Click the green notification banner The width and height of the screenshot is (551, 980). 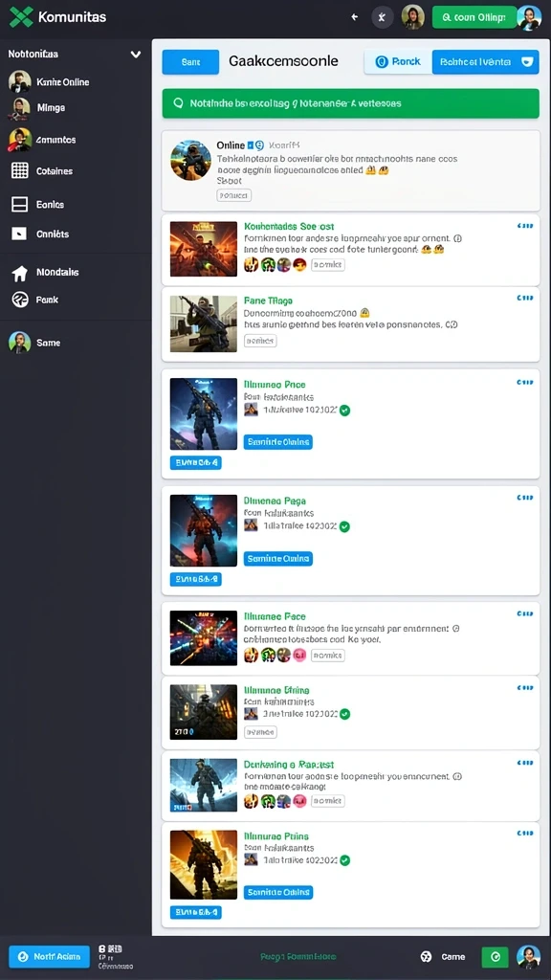click(x=350, y=103)
